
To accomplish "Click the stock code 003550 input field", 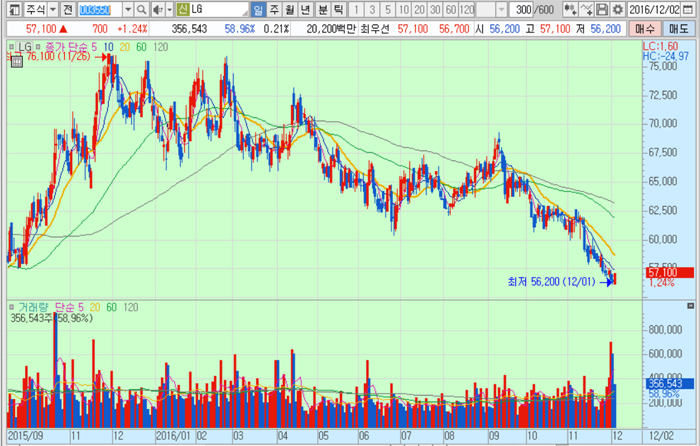I will tap(99, 9).
